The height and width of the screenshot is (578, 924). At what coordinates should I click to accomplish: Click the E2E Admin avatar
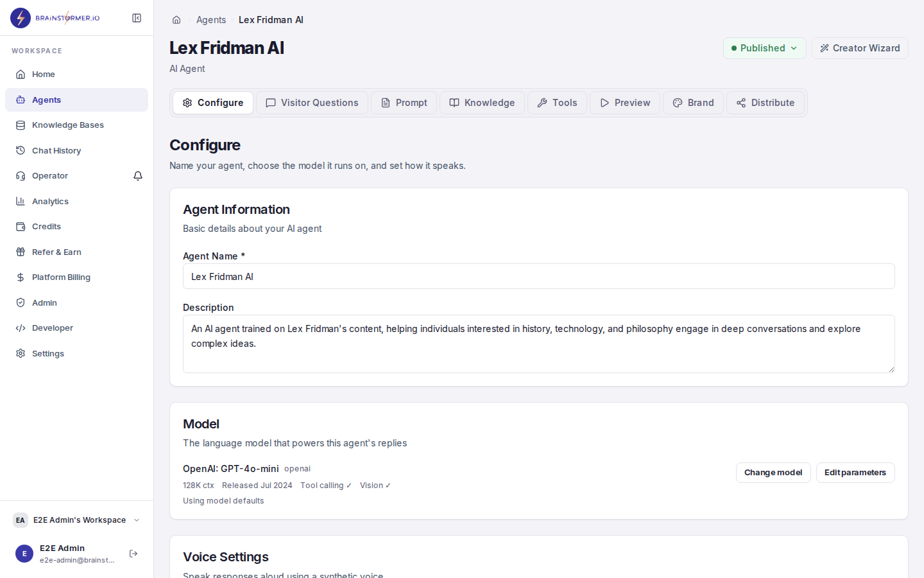[x=24, y=554]
